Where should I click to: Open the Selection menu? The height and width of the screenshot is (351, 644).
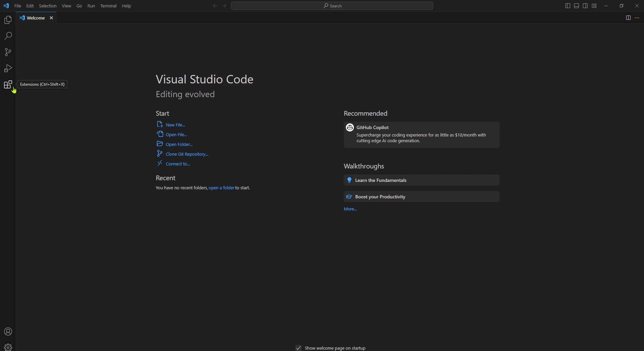48,6
